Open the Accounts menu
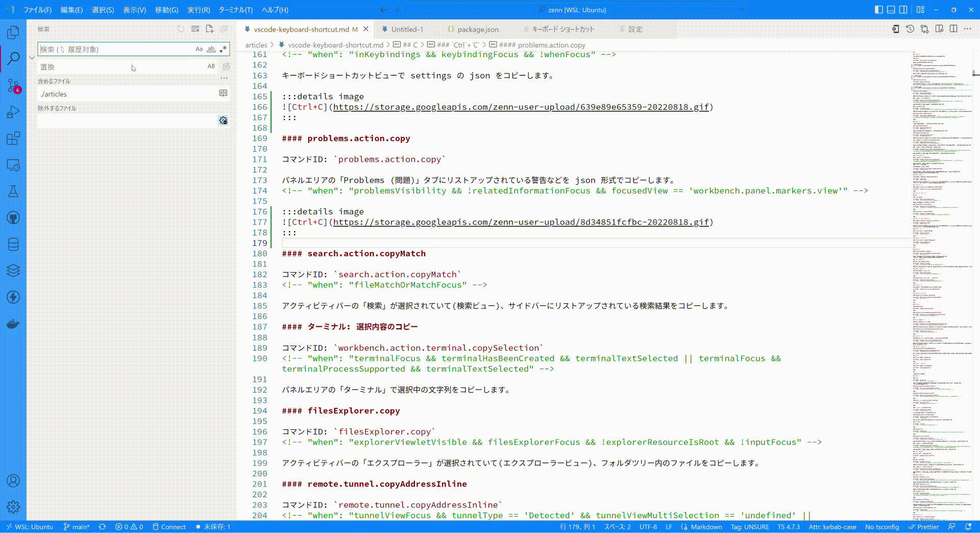The height and width of the screenshot is (533, 980). [13, 480]
